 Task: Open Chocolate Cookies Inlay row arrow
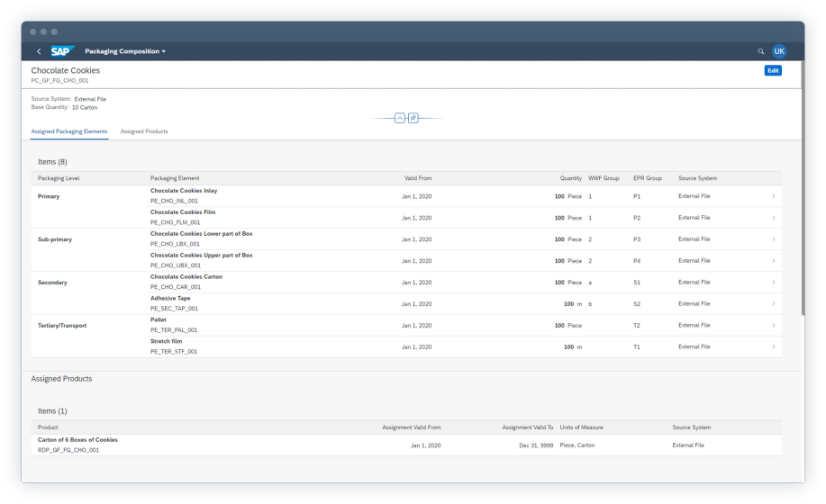pos(773,196)
